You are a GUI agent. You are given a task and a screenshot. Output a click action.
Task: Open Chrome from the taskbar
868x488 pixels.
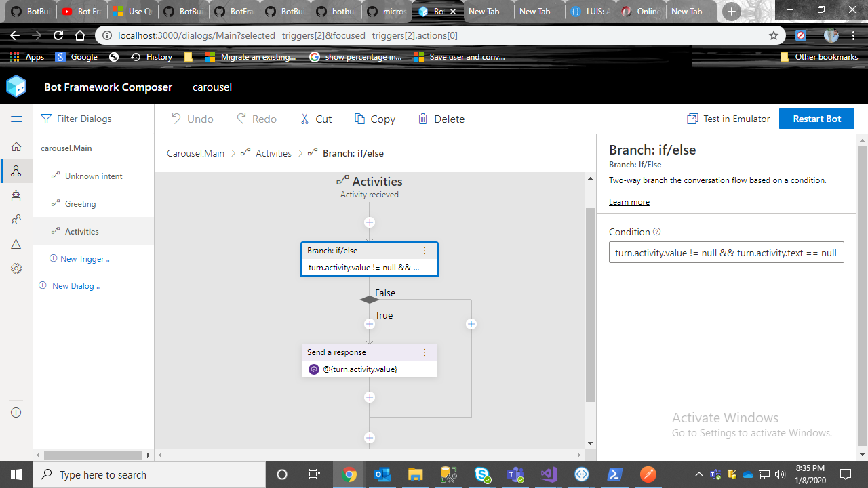click(349, 474)
